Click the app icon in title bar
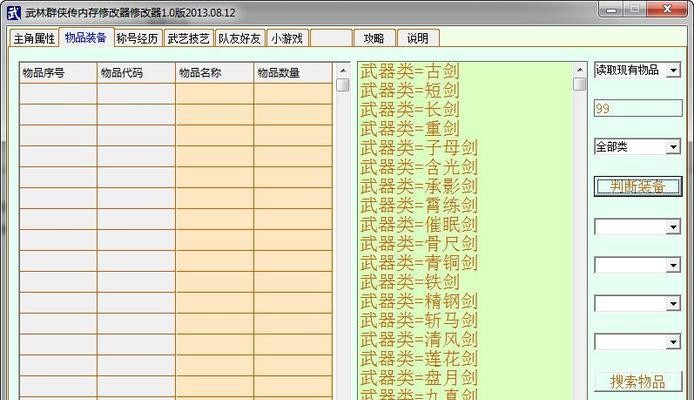This screenshot has height=400, width=694. coord(13,12)
